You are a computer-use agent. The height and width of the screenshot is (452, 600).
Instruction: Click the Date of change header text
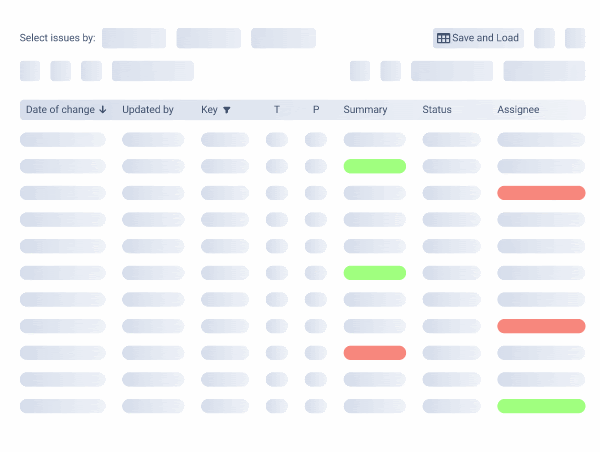click(60, 110)
